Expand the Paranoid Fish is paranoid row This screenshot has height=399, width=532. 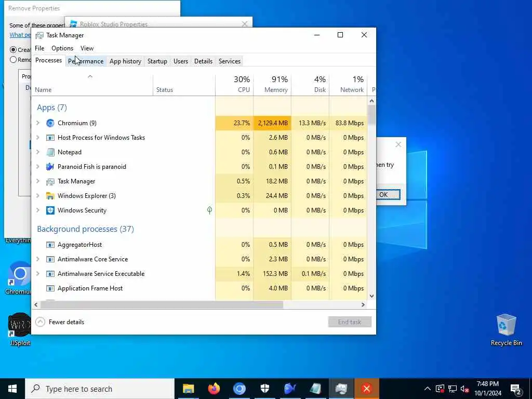click(38, 167)
